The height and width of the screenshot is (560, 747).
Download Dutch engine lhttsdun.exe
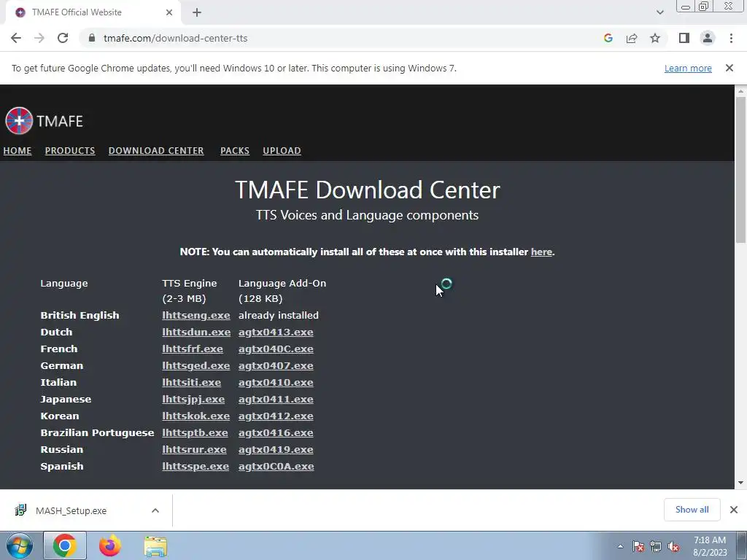(196, 332)
